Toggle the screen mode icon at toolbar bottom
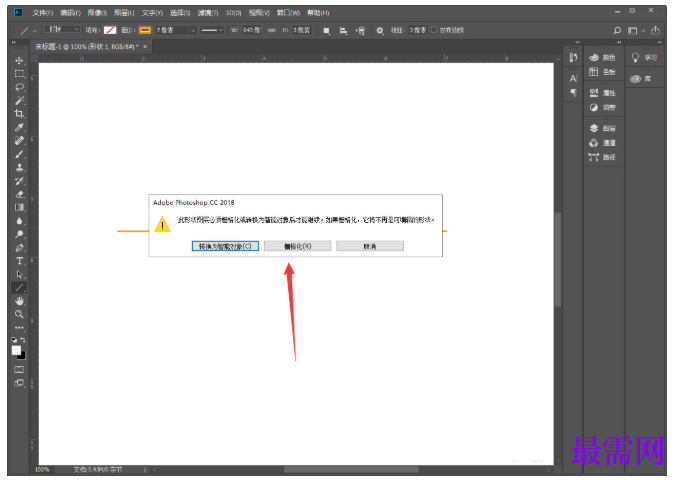 click(x=19, y=383)
